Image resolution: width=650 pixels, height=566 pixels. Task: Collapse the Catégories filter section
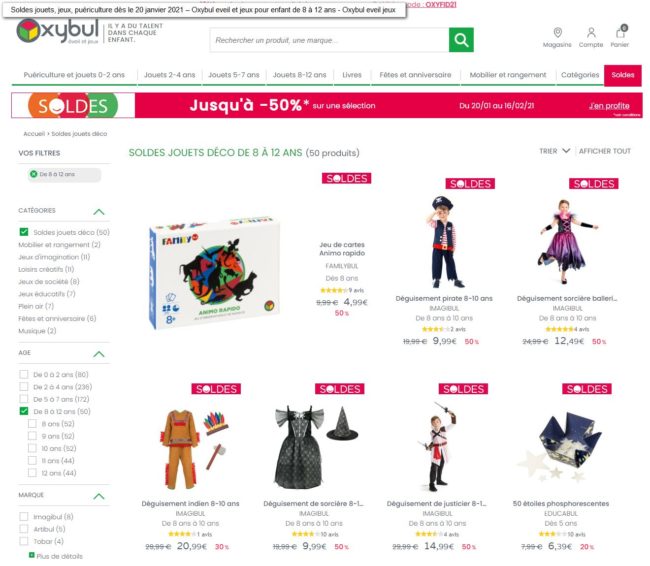click(99, 211)
